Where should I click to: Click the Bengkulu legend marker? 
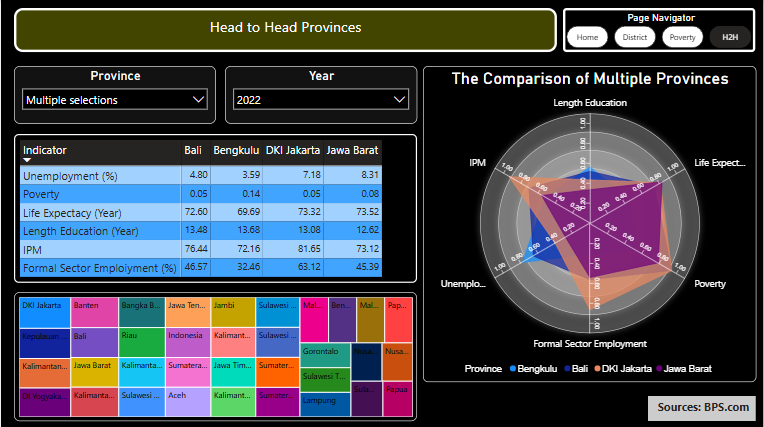(x=512, y=369)
